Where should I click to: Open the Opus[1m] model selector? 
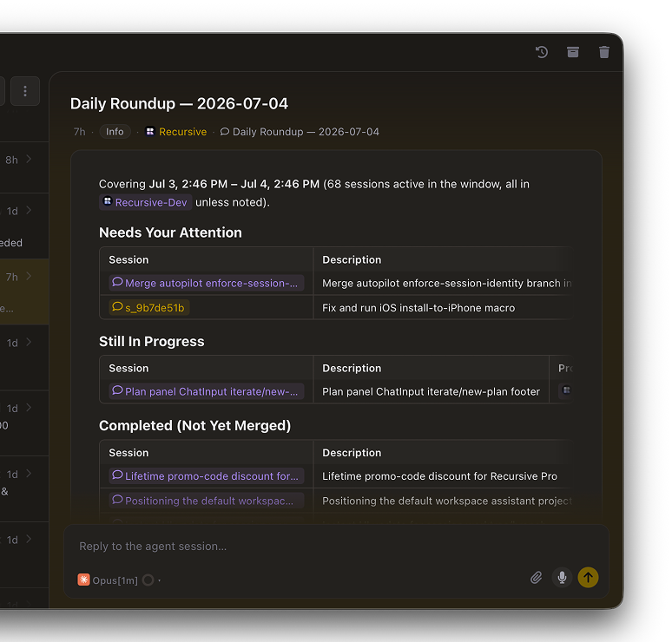coord(108,580)
